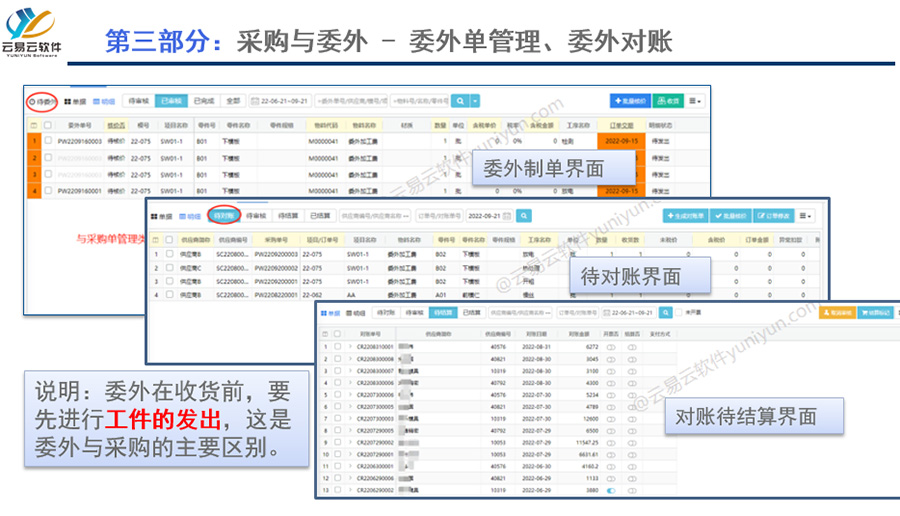Viewport: 900px width, 516px height.
Task: Click the 批量核价 button in the 待对账 window
Action: point(731,216)
